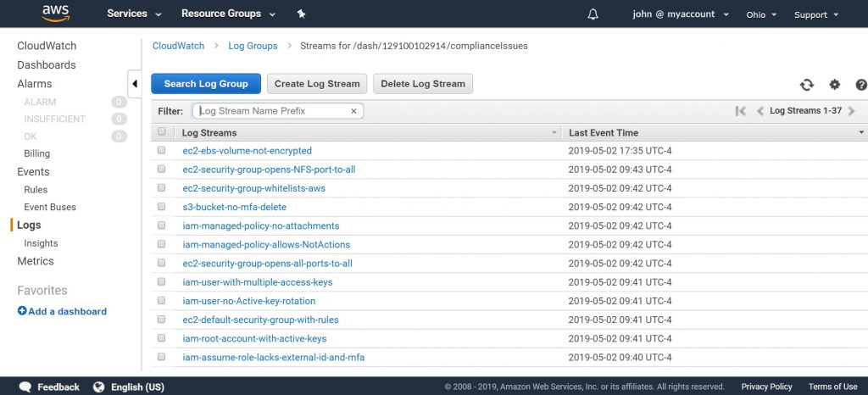Open the john @ myaccount menu
The image size is (868, 395).
681,14
